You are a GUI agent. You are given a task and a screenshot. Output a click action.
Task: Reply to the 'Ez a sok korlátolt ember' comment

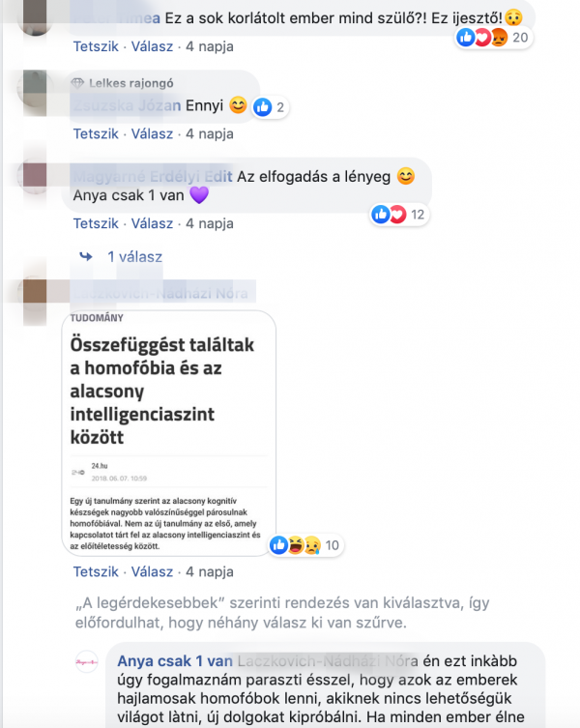click(x=152, y=46)
